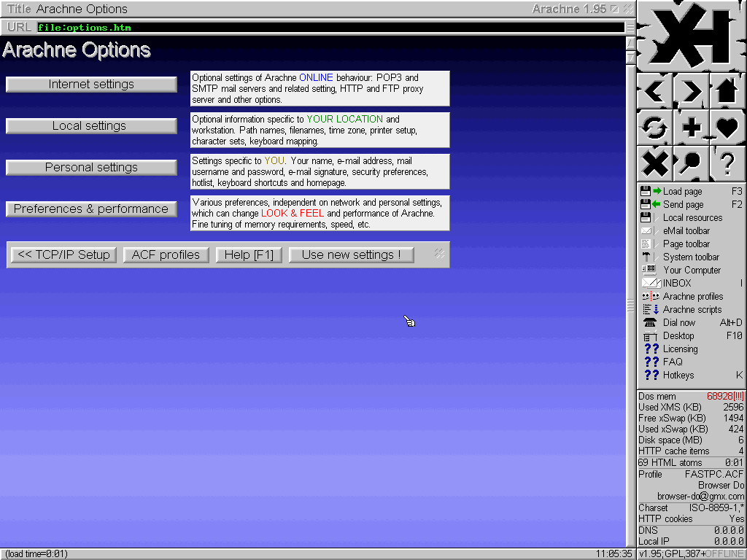Viewport: 747px width, 560px height.
Task: Stop loading with the X icon
Action: pyautogui.click(x=654, y=163)
